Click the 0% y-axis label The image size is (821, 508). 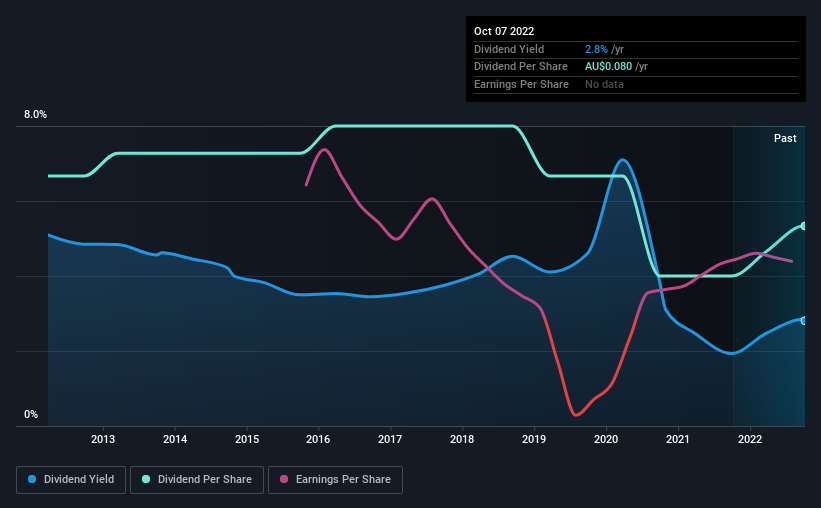[31, 414]
